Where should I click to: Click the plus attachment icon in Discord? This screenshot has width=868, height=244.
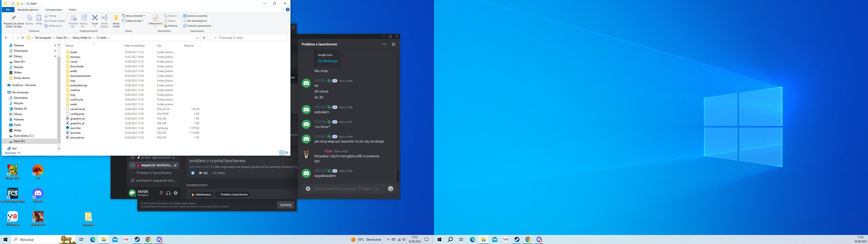[308, 189]
